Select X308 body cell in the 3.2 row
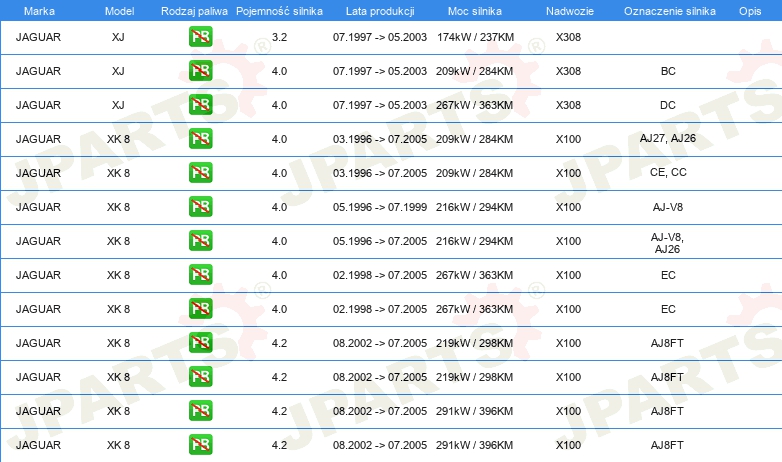The image size is (782, 462). [x=569, y=37]
